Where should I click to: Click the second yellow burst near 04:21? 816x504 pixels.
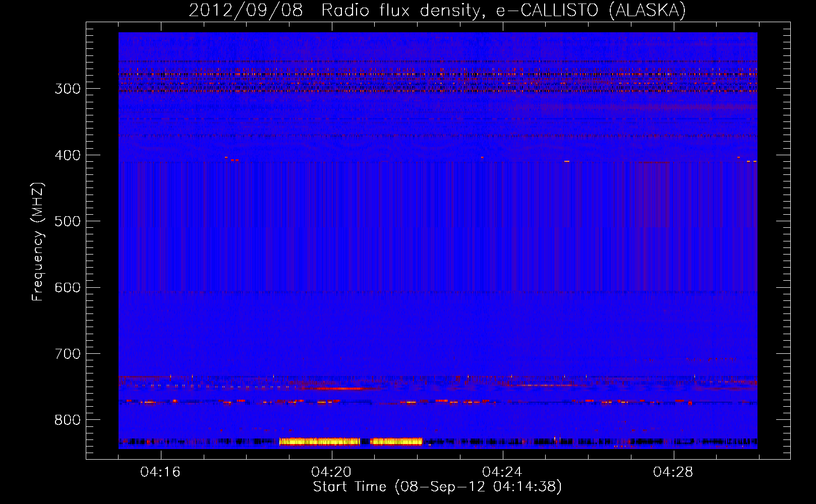(x=396, y=442)
